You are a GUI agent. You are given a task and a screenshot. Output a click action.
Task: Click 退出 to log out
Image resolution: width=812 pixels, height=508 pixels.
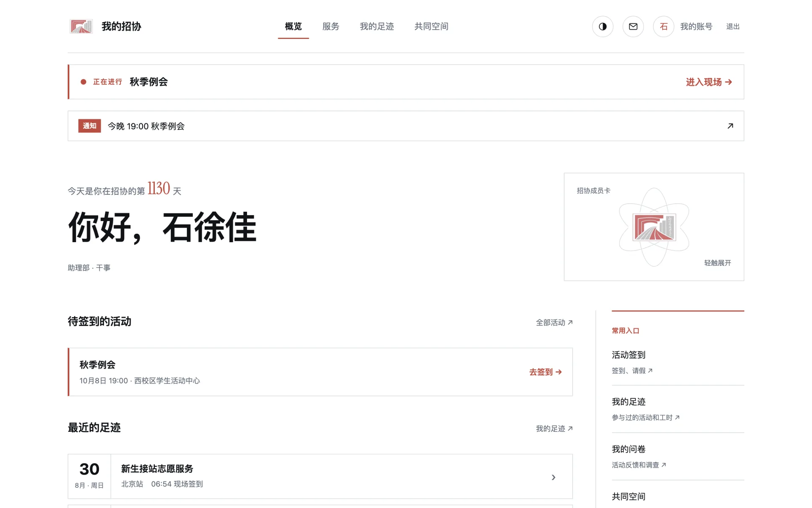[733, 27]
